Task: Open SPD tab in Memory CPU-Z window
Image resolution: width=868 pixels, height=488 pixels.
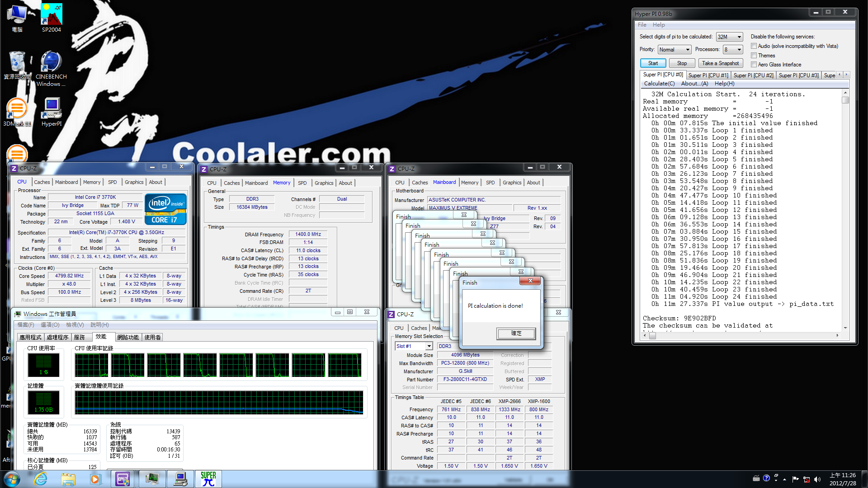Action: (302, 183)
